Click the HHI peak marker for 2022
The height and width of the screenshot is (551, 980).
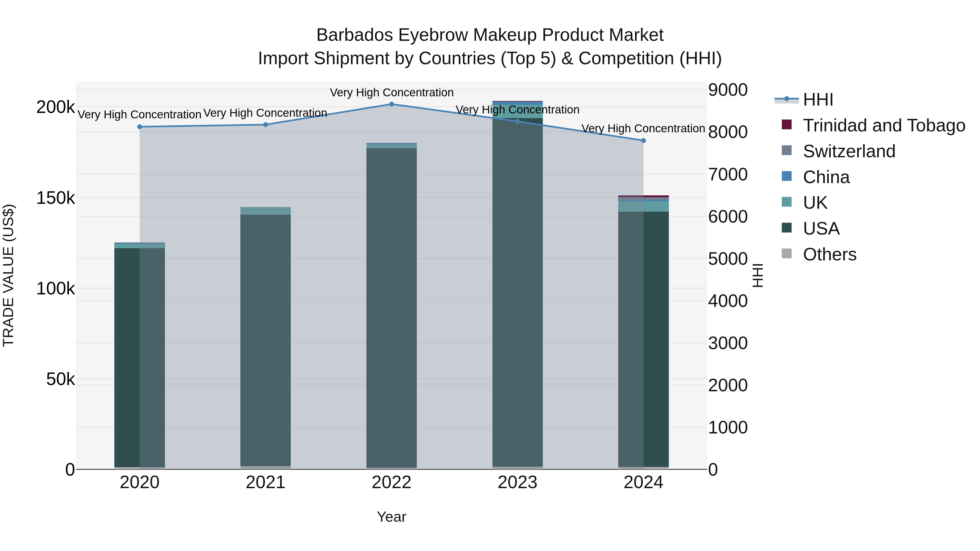click(391, 104)
